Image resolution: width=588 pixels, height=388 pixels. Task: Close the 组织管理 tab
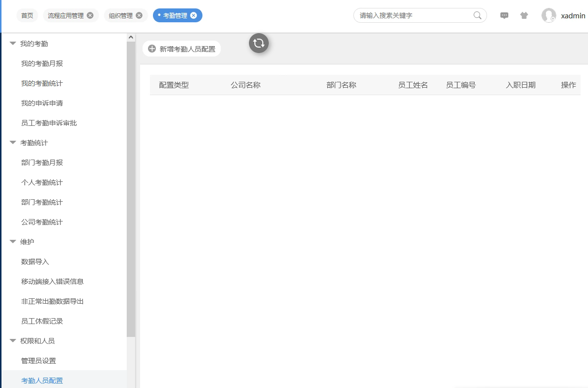[x=139, y=15]
